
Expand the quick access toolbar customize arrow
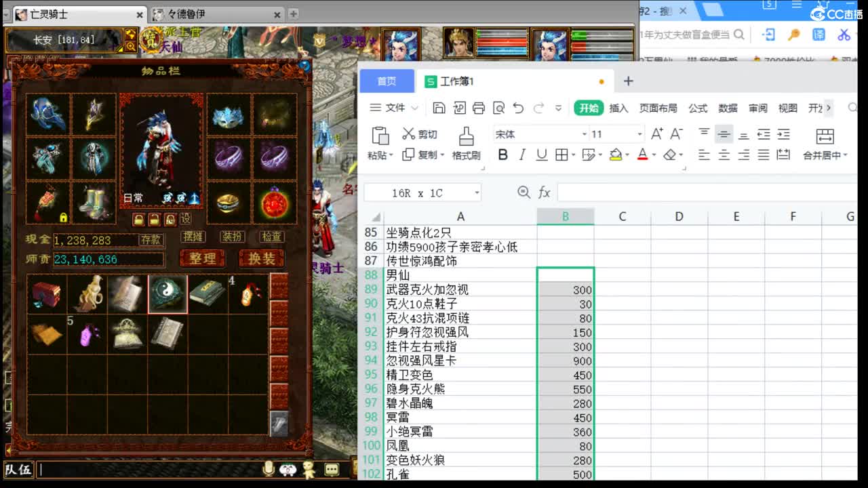(x=558, y=108)
